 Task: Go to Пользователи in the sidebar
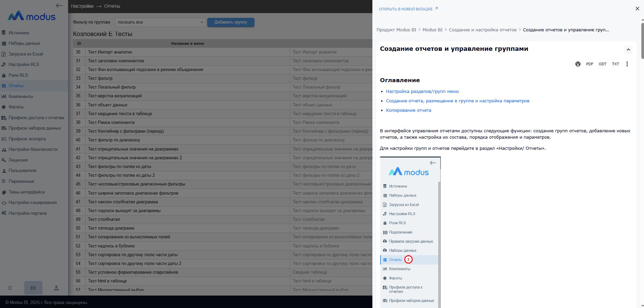(x=23, y=171)
